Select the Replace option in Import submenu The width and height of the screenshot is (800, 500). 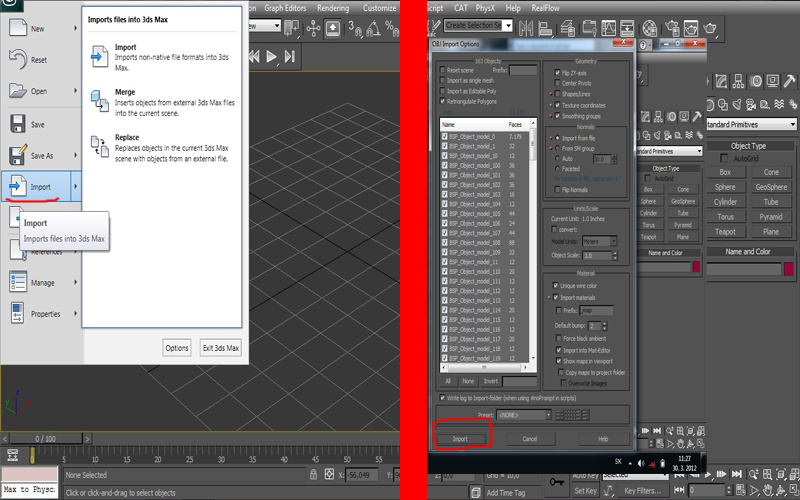click(x=162, y=147)
